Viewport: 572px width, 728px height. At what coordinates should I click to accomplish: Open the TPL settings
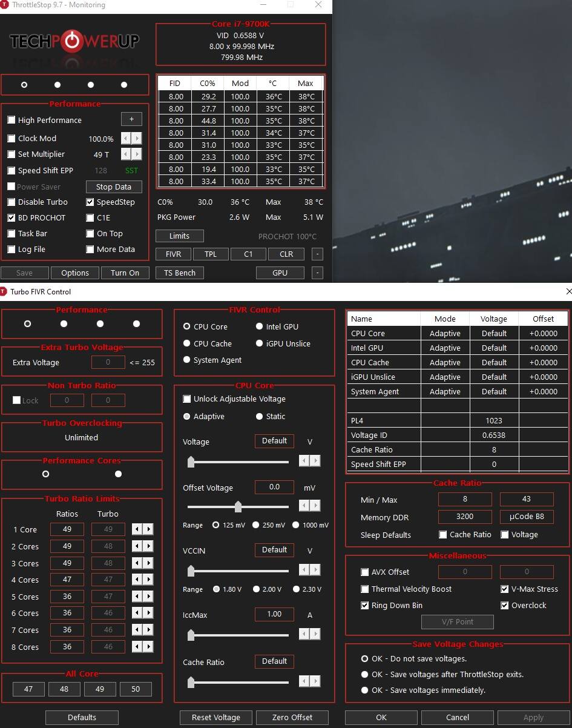coord(211,254)
